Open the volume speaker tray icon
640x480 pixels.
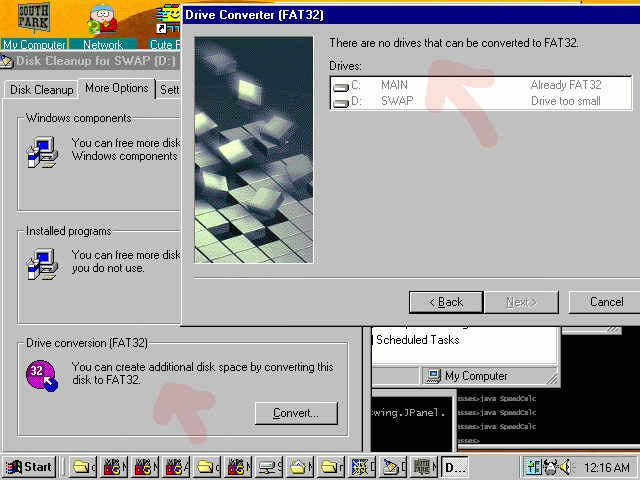point(567,467)
